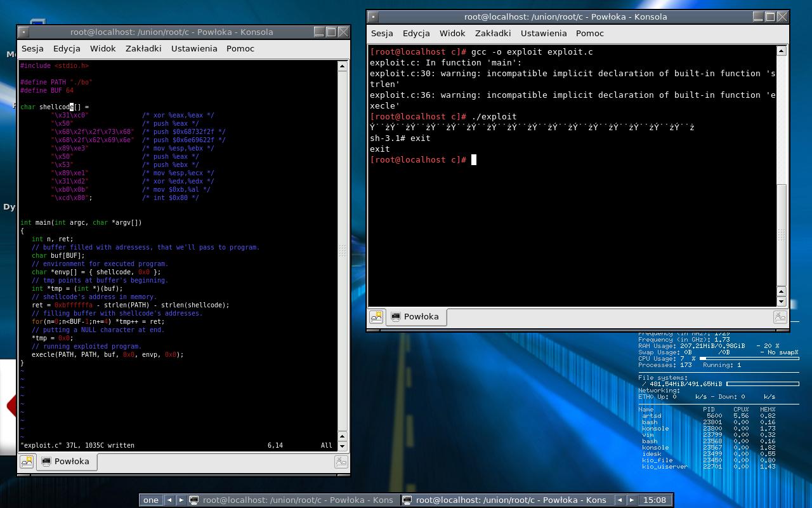Click '#include <stdio.h>' line in vim
Viewport: 812px width, 508px height.
(x=55, y=65)
